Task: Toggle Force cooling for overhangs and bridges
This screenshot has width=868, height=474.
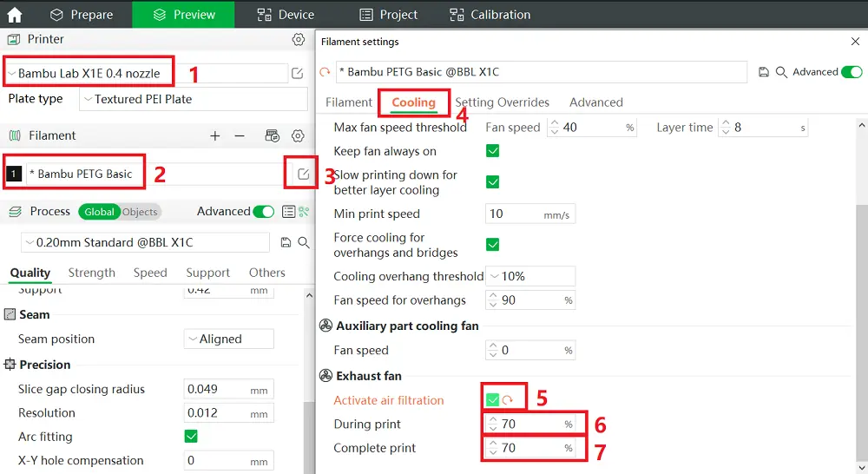Action: point(493,244)
